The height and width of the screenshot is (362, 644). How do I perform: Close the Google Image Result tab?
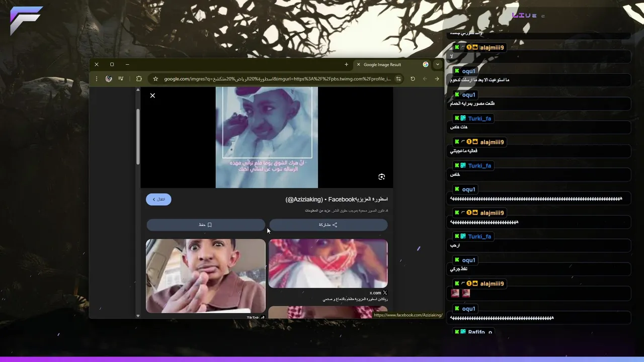358,64
